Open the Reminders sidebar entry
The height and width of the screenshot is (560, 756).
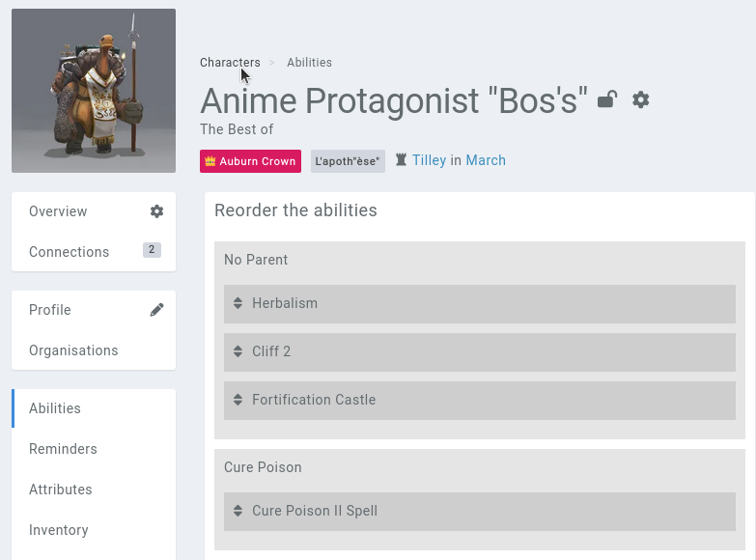click(63, 449)
